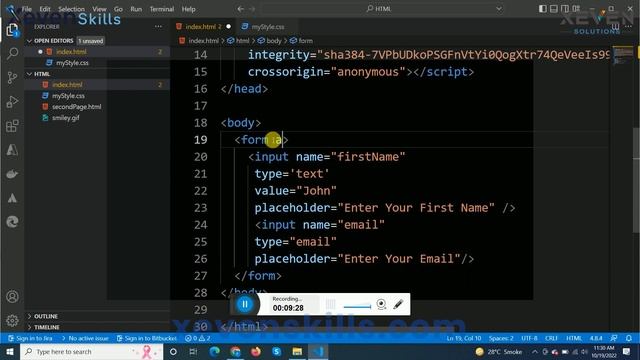
Task: Open the Accounts menu icon
Action: [12, 297]
